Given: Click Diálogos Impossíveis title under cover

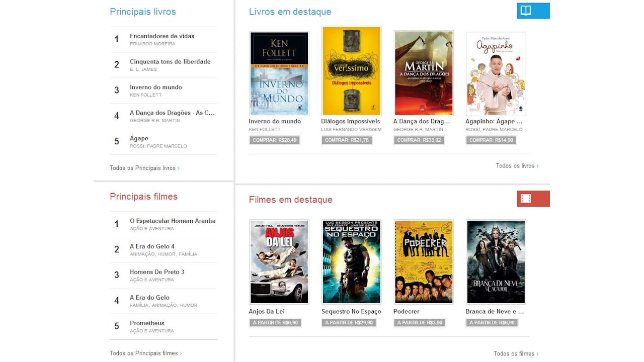Looking at the screenshot, I should pyautogui.click(x=351, y=121).
